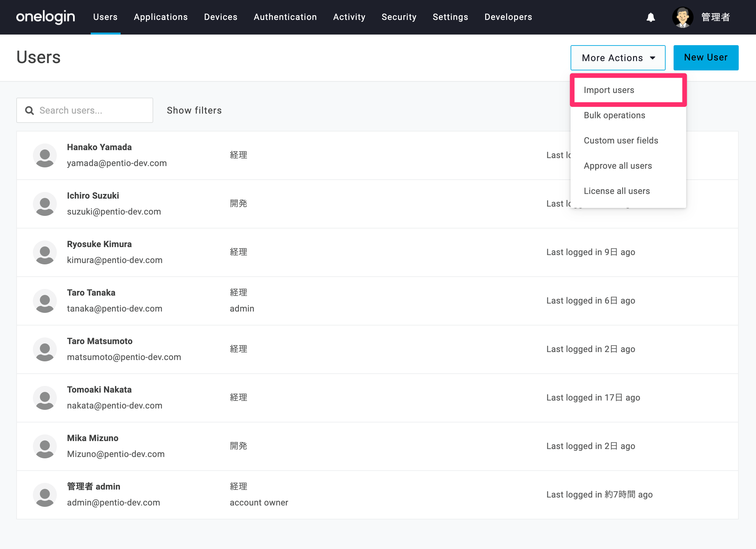Open the 管理者 account name menu
The image size is (756, 549).
point(715,17)
